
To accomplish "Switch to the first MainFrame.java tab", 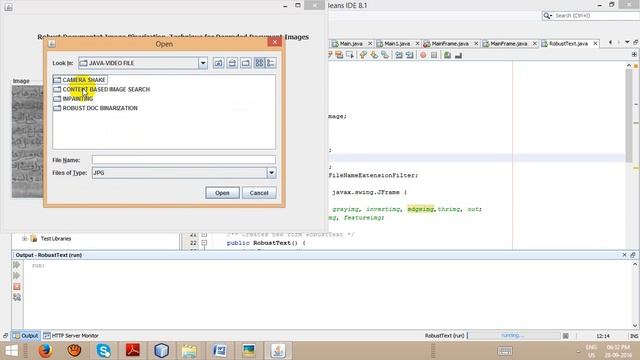I will pyautogui.click(x=450, y=43).
